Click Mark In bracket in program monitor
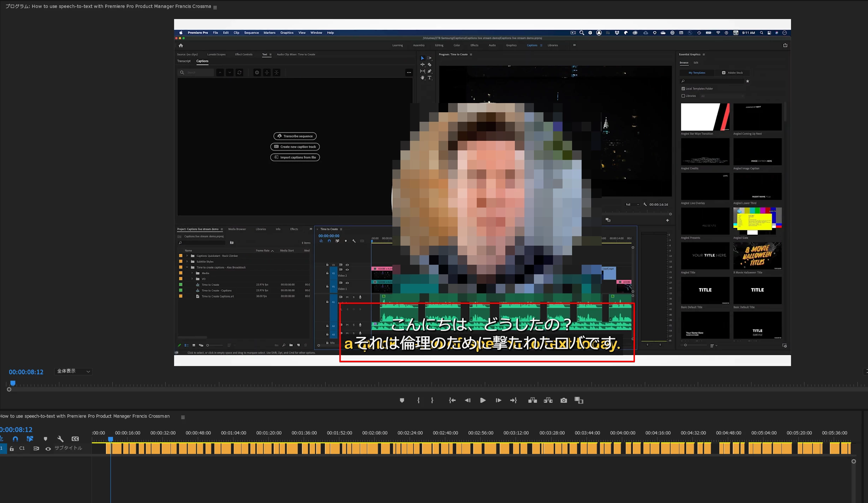 point(418,400)
